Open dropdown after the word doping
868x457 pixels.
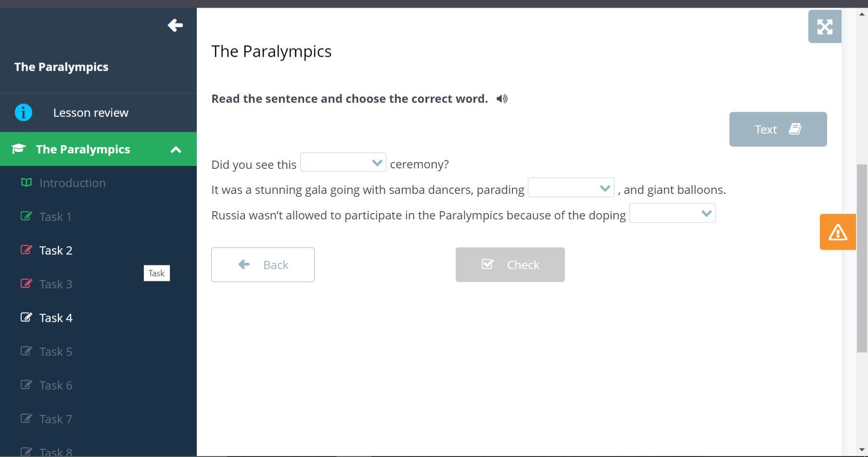(673, 213)
